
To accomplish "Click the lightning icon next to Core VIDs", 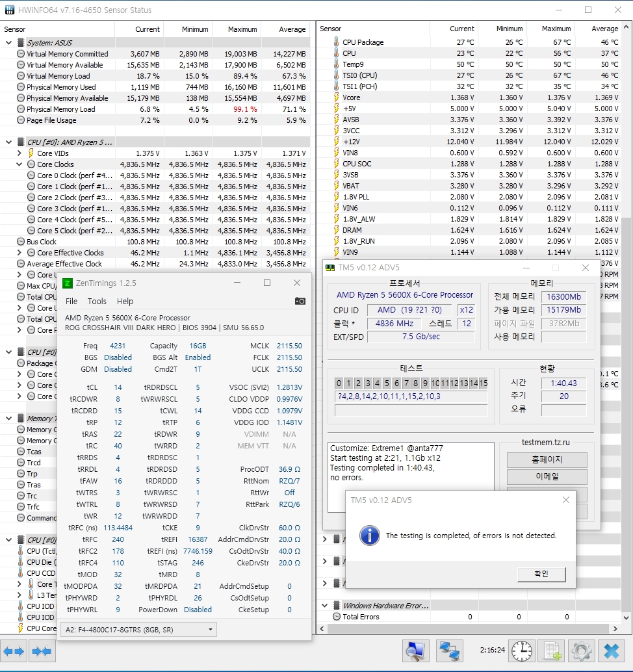I will (31, 153).
